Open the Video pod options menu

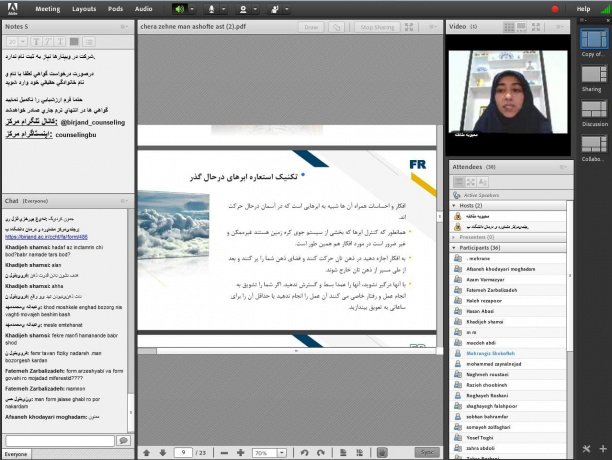click(x=560, y=27)
